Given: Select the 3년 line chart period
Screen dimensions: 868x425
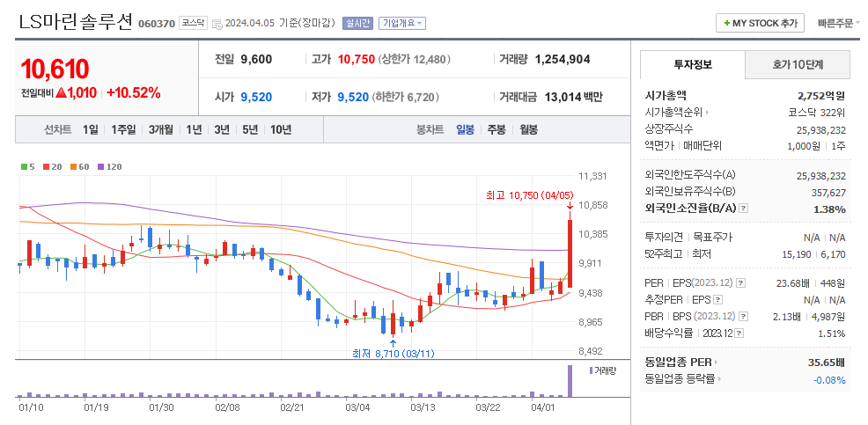Looking at the screenshot, I should tap(222, 130).
